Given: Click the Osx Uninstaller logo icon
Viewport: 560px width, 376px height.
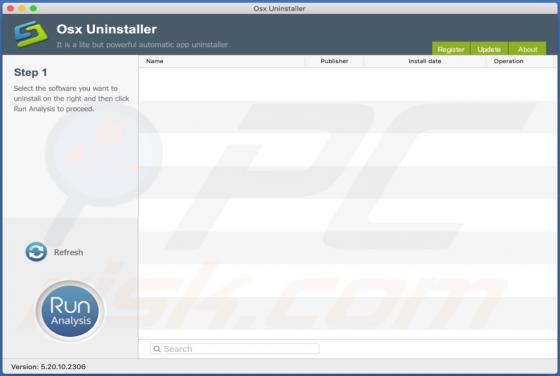Looking at the screenshot, I should point(31,34).
